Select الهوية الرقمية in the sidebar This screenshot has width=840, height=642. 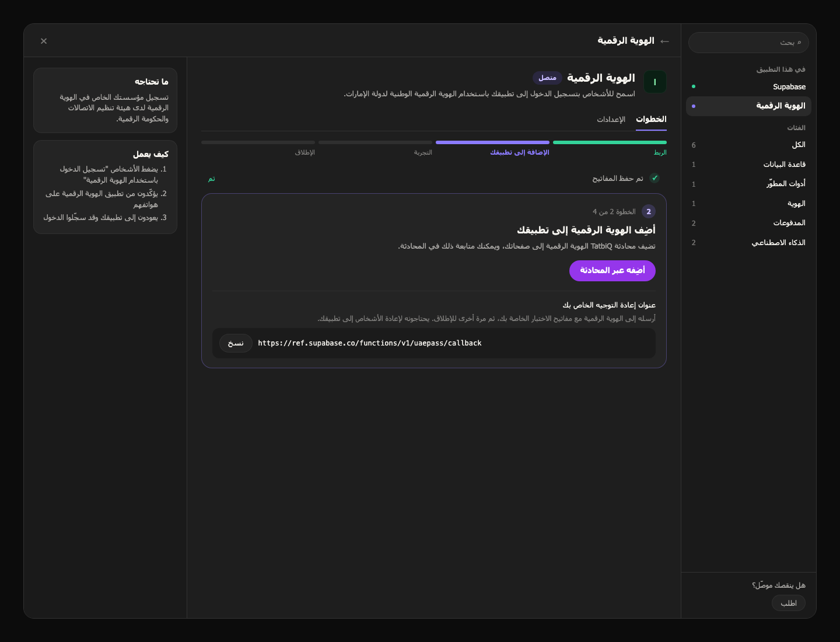pyautogui.click(x=748, y=106)
